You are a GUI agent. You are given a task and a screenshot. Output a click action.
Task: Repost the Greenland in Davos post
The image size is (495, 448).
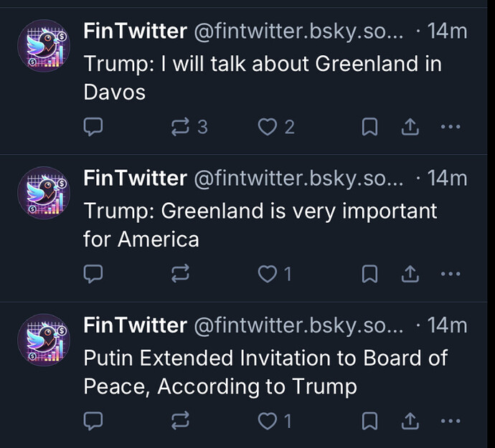(179, 127)
